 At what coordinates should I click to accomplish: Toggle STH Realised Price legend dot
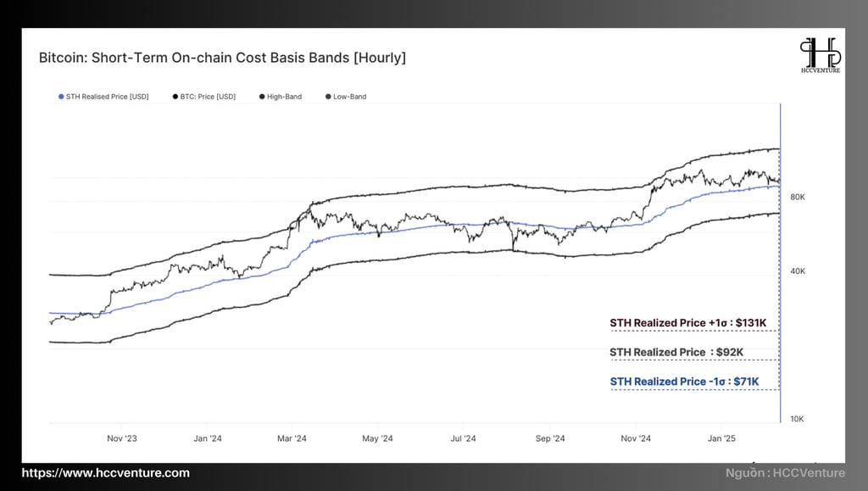click(x=61, y=97)
